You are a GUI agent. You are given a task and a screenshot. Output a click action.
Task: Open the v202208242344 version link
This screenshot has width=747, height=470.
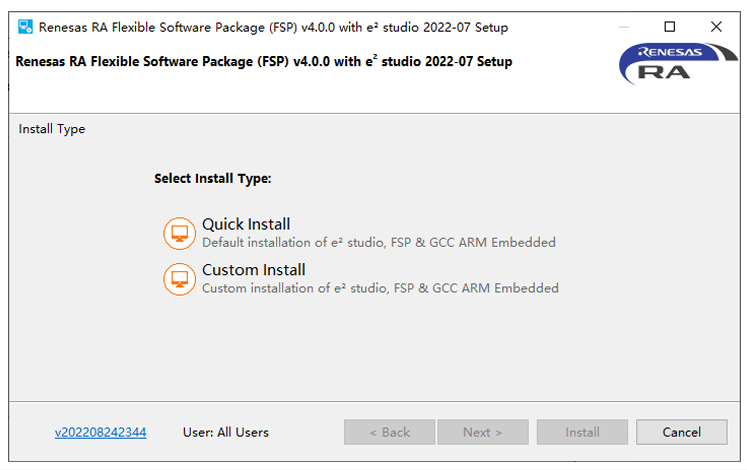(101, 432)
